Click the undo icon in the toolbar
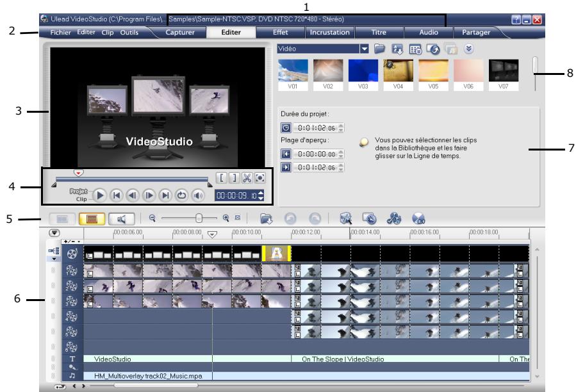This screenshot has height=392, width=576. point(291,218)
